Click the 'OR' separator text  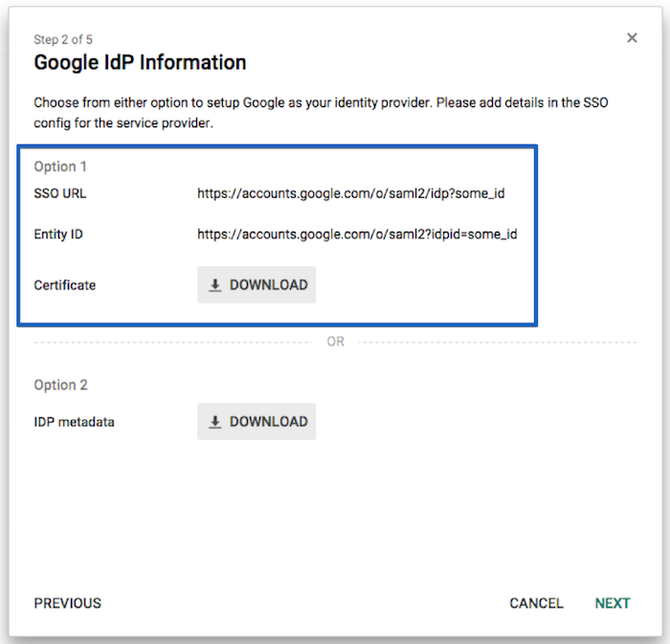pyautogui.click(x=335, y=342)
